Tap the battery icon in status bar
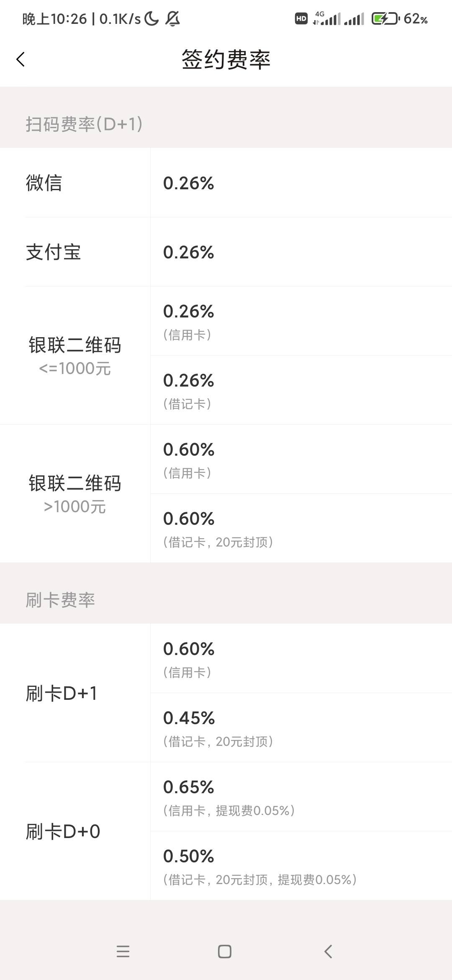 (385, 19)
